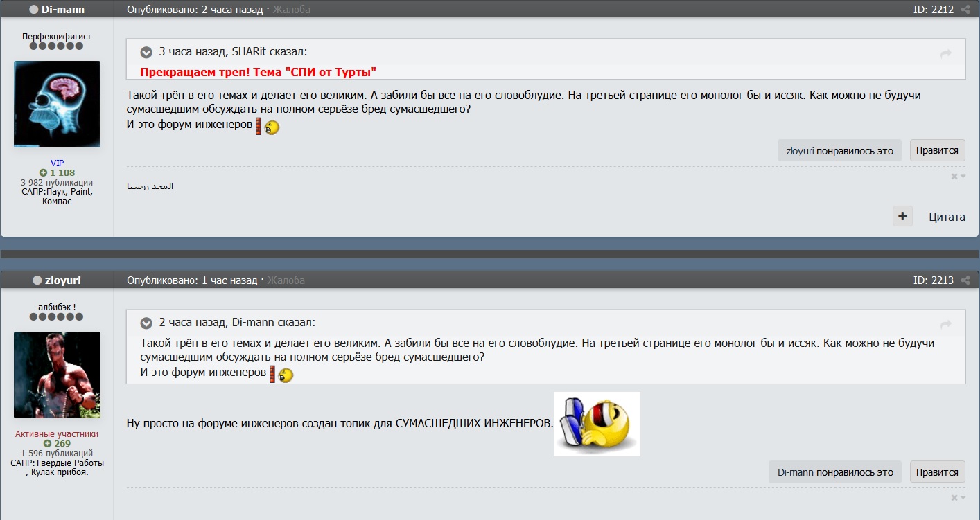The width and height of the screenshot is (980, 520).
Task: Click the ID: 2212 post link
Action: click(934, 10)
